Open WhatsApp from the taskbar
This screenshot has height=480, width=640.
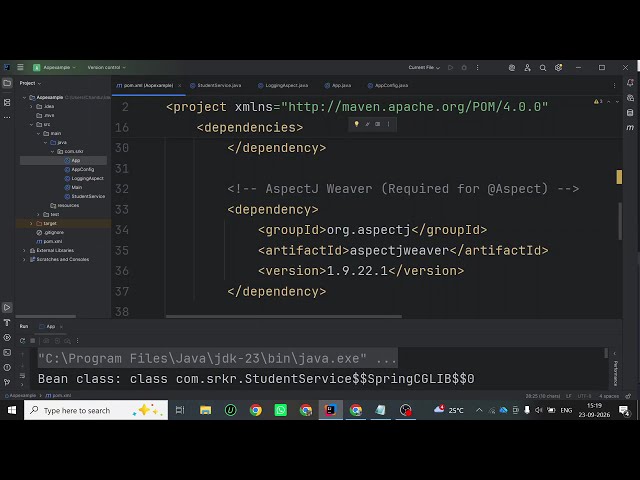pyautogui.click(x=281, y=410)
